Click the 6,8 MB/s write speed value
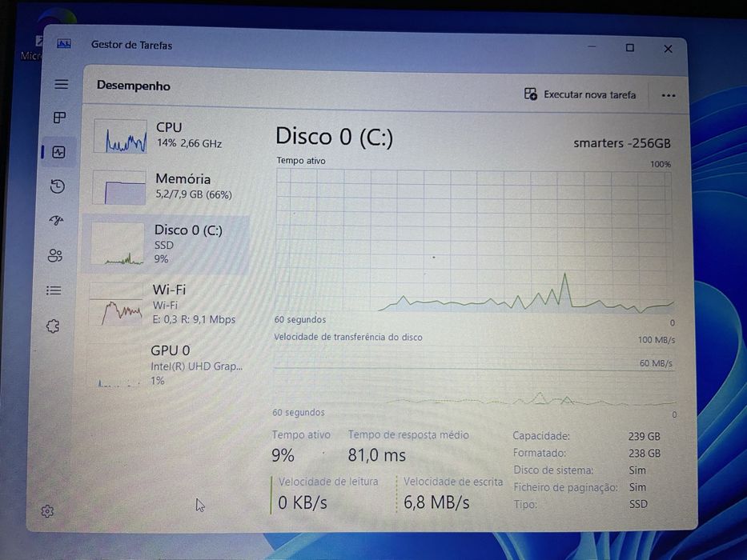The height and width of the screenshot is (560, 747). [x=436, y=502]
